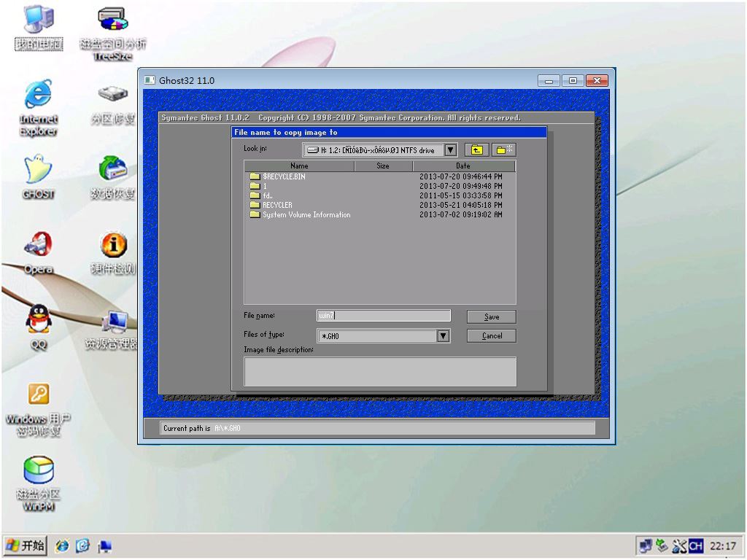Select the Windows 用户密码修复 desktop icon
This screenshot has height=560, width=747.
click(x=39, y=410)
